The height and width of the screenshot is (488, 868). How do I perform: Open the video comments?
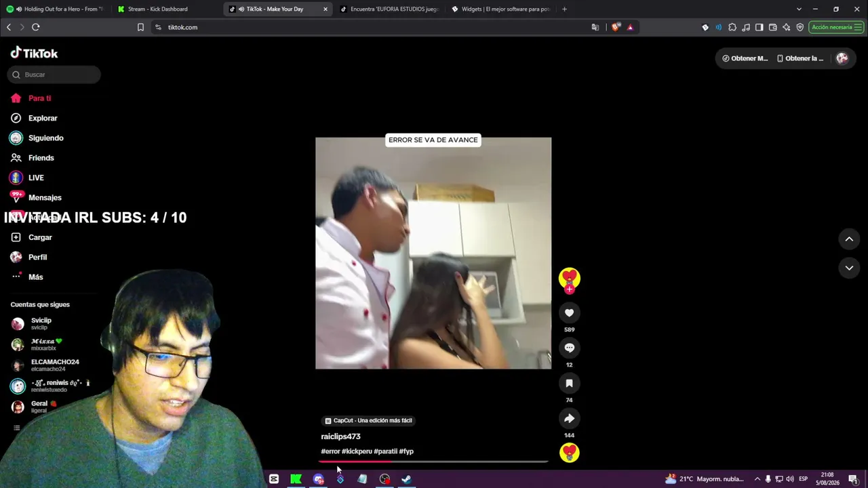(x=569, y=348)
